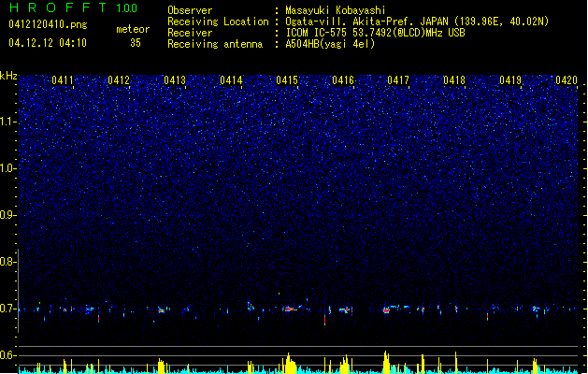The image size is (588, 374).
Task: Click the 'meteor' label above count
Action: click(133, 29)
